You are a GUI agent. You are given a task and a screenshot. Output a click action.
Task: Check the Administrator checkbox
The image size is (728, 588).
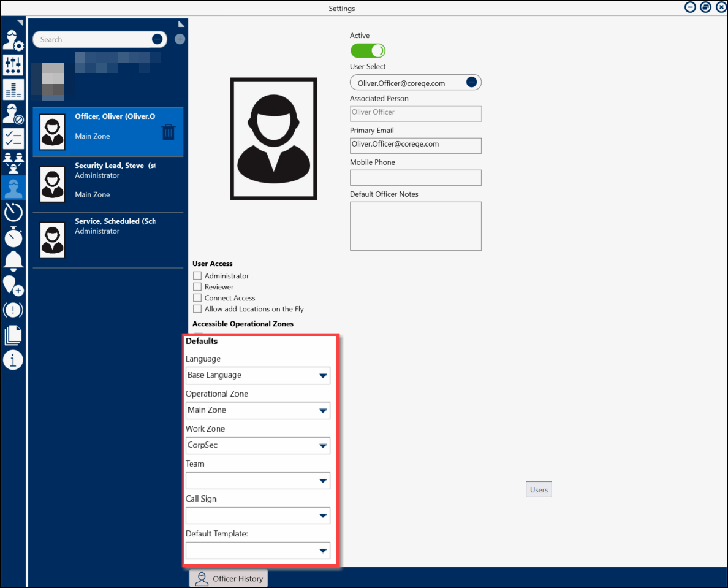(x=197, y=276)
